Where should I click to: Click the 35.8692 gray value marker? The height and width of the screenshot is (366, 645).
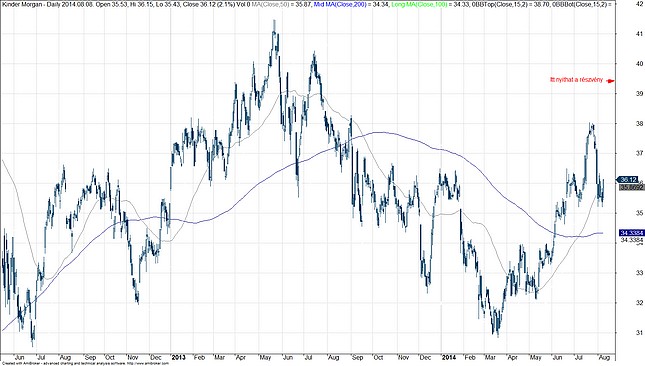coord(631,187)
